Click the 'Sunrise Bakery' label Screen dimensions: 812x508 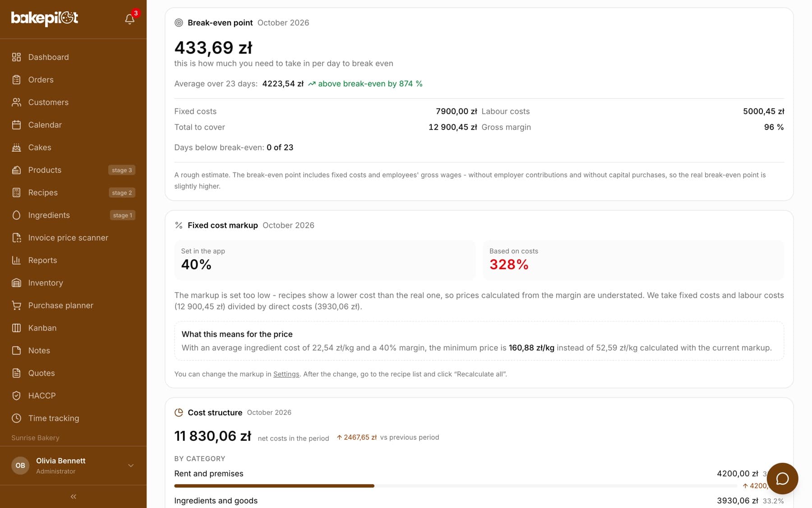(35, 438)
